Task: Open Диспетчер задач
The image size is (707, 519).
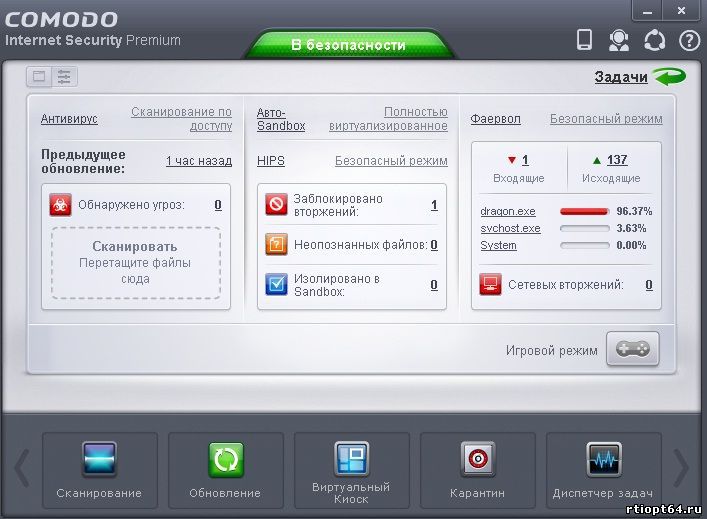Action: (603, 470)
